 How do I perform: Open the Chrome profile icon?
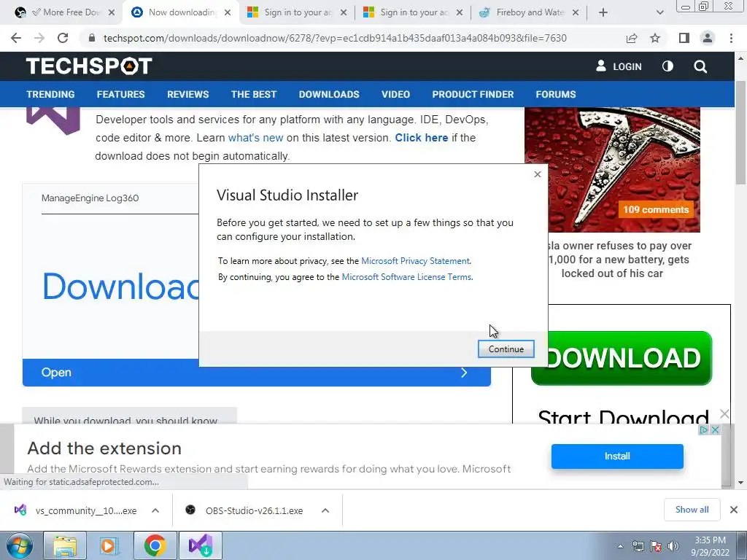coord(708,38)
